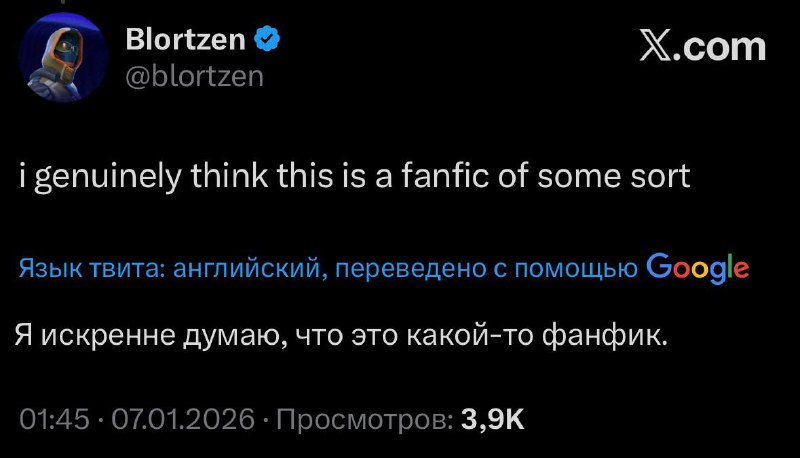Click the Google logo
The image size is (800, 458).
(x=698, y=268)
